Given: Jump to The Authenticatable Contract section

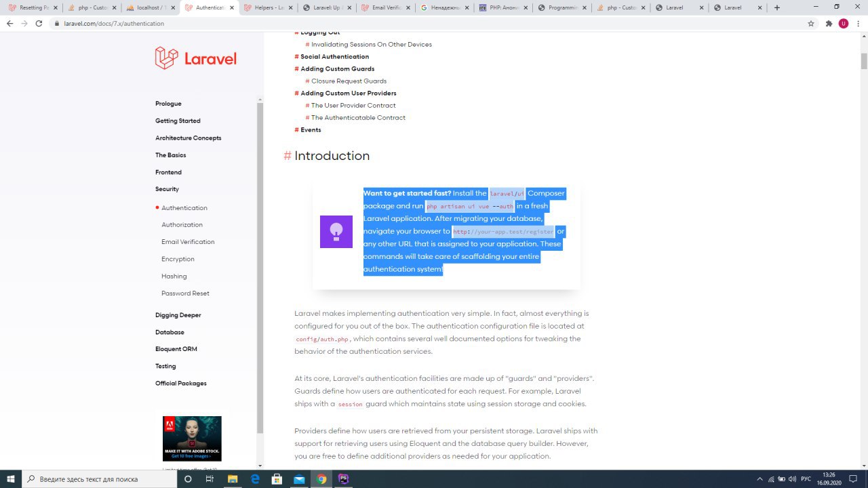Looking at the screenshot, I should 358,117.
